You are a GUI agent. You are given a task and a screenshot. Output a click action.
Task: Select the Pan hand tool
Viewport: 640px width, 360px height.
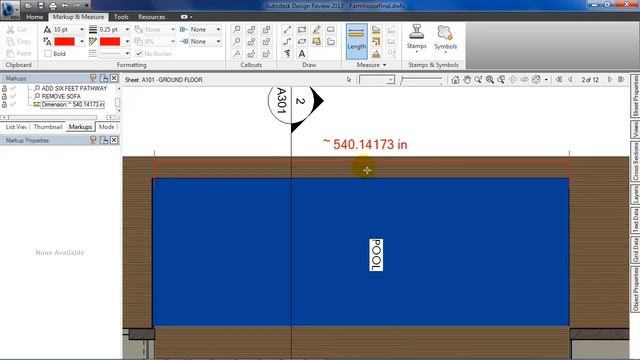click(467, 80)
